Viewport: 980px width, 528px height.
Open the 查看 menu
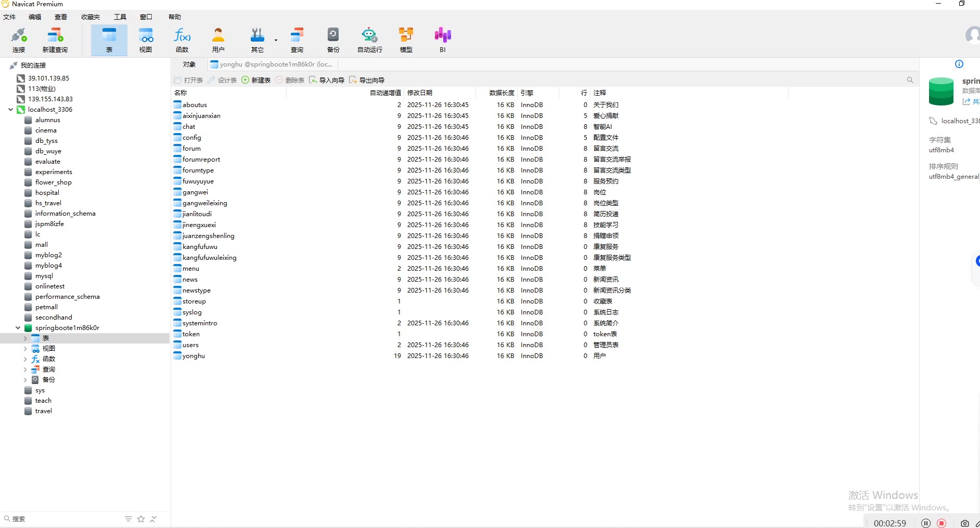pos(61,17)
